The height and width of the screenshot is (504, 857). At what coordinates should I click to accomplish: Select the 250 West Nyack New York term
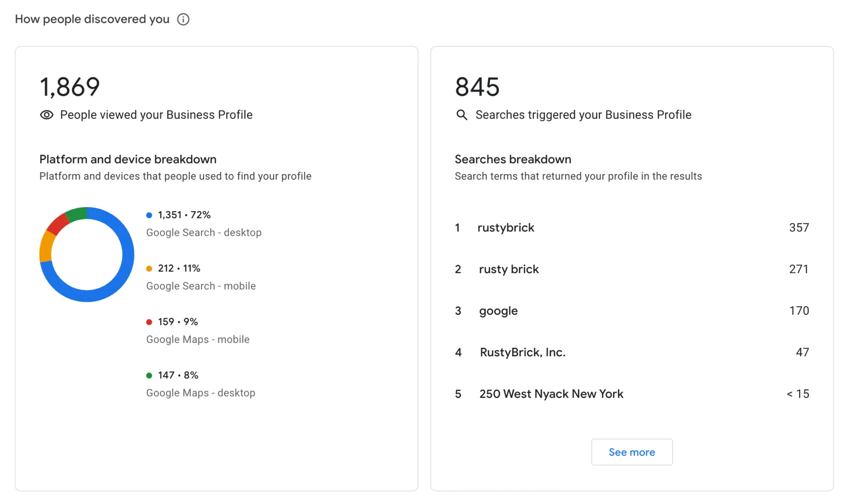[x=551, y=394]
